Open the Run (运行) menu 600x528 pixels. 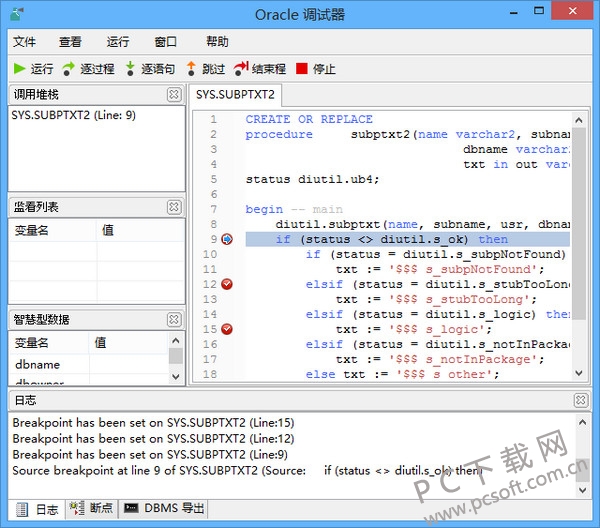pyautogui.click(x=118, y=41)
